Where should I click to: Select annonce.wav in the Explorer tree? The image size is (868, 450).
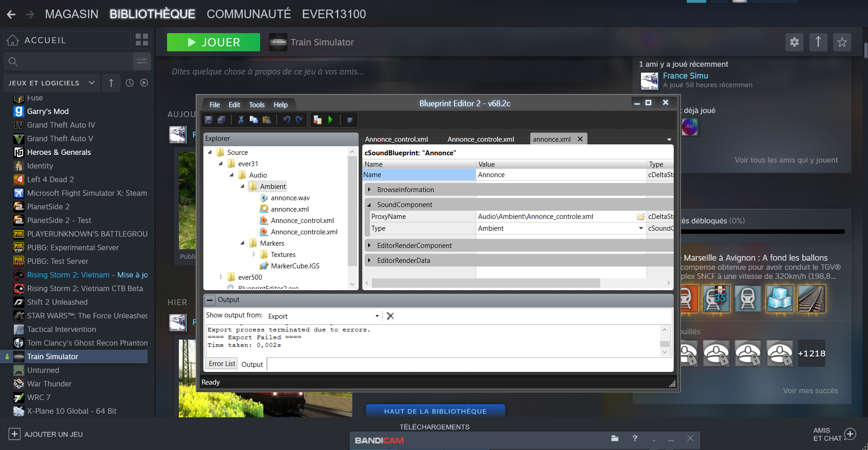[290, 198]
